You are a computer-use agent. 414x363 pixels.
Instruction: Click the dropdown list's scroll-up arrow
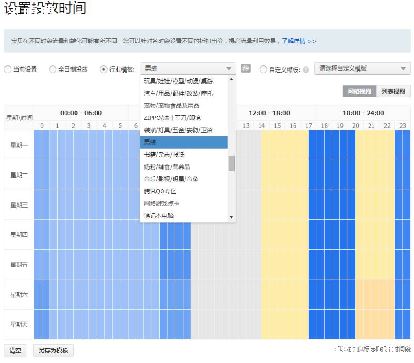click(231, 80)
